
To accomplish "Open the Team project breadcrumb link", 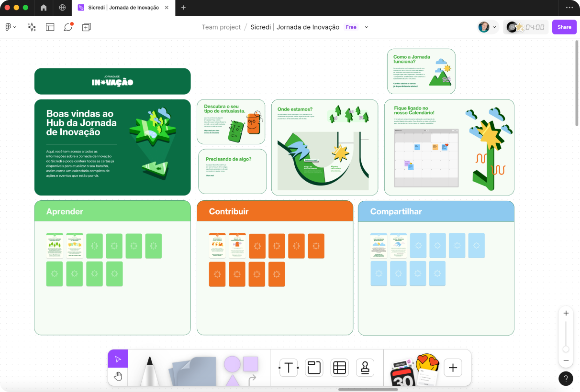I will (x=221, y=27).
